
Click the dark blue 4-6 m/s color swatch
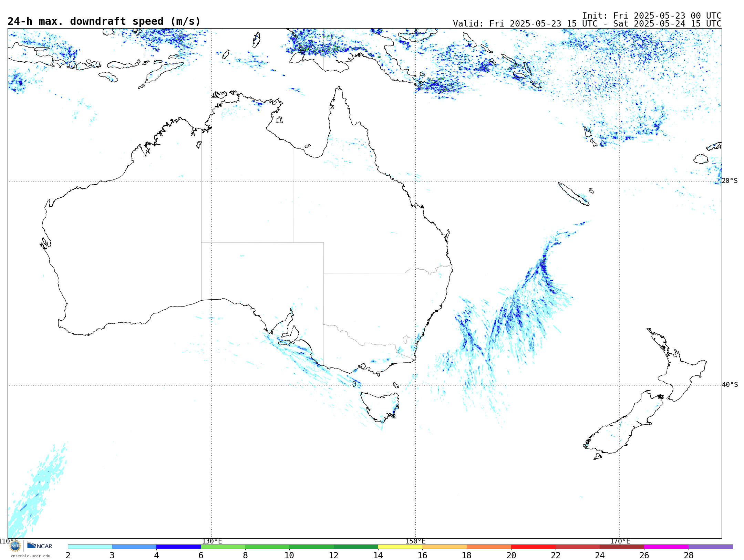tap(178, 547)
